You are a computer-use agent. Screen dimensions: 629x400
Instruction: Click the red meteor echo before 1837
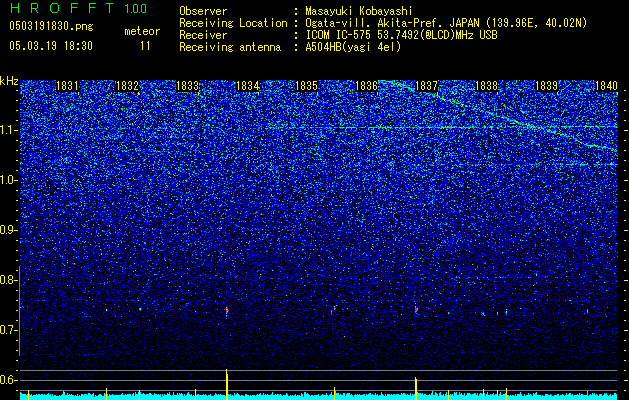click(416, 309)
